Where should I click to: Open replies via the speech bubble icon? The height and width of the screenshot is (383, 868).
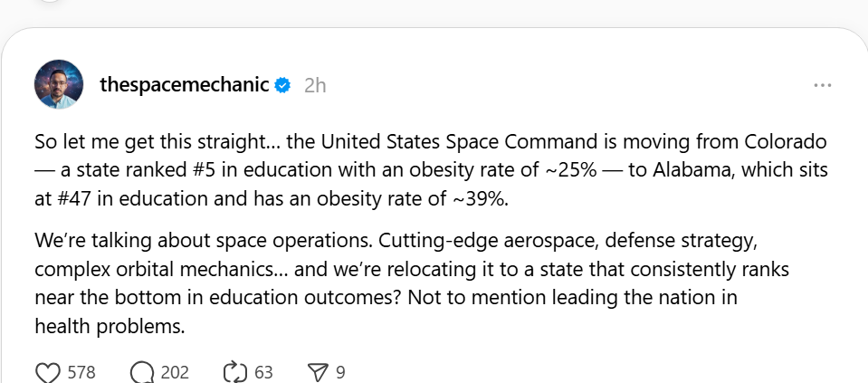point(142,372)
